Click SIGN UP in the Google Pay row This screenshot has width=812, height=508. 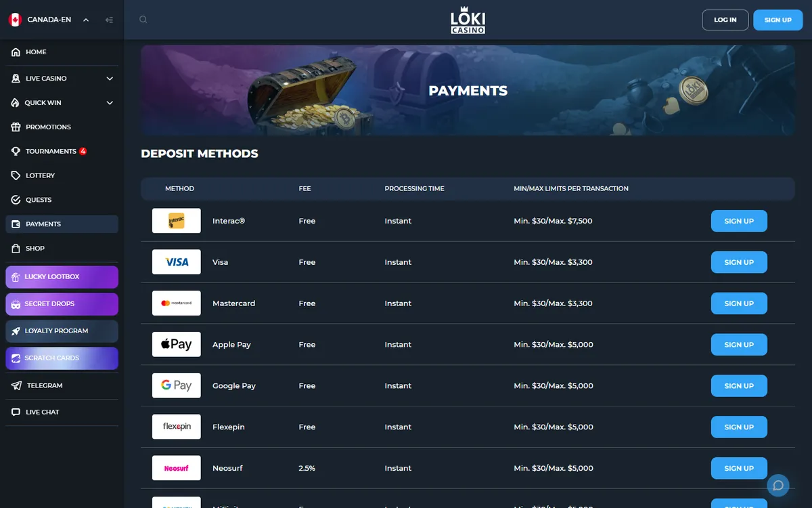[x=739, y=385]
